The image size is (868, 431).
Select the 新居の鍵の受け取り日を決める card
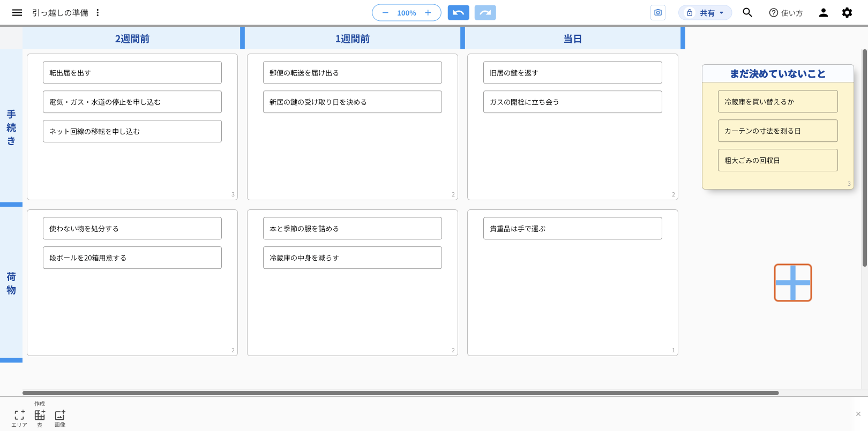point(353,102)
